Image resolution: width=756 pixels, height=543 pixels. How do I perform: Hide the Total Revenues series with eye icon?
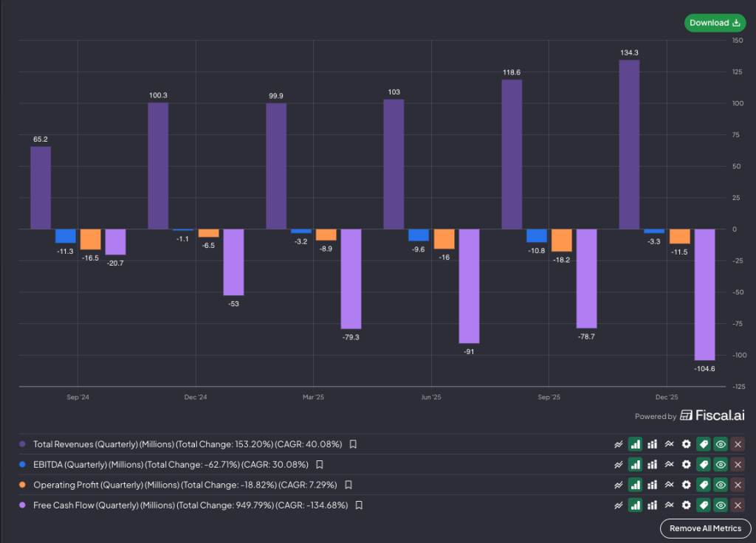pyautogui.click(x=721, y=444)
